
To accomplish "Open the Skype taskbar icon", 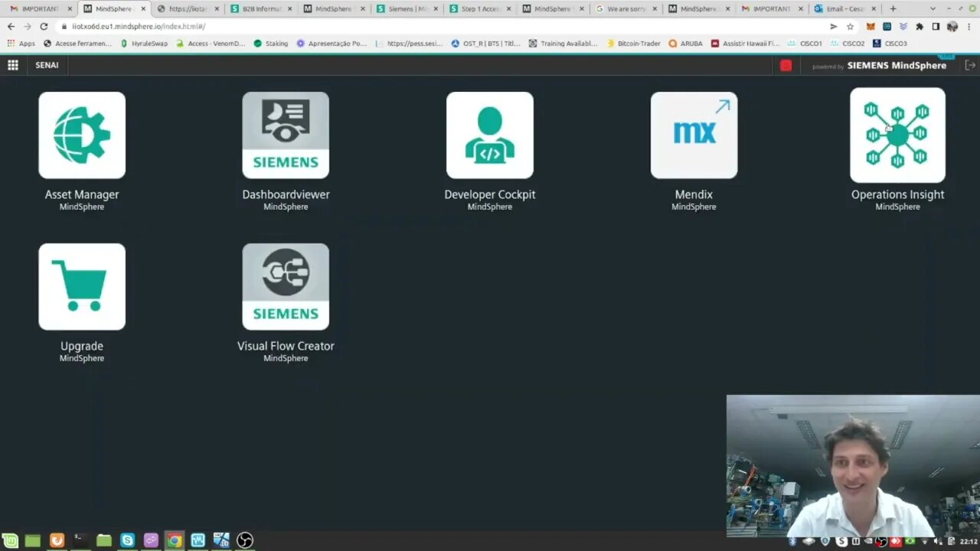I will 127,540.
